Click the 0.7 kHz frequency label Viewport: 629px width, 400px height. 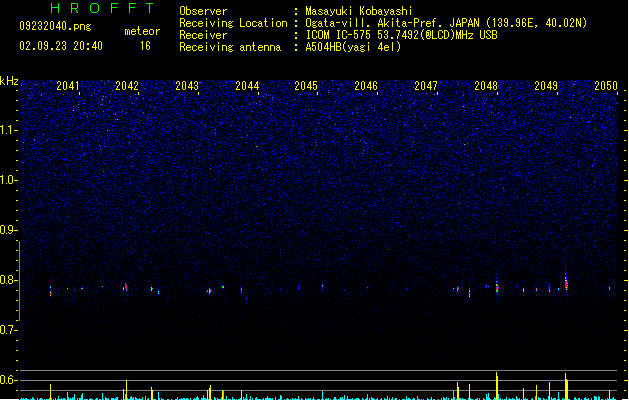(x=8, y=330)
